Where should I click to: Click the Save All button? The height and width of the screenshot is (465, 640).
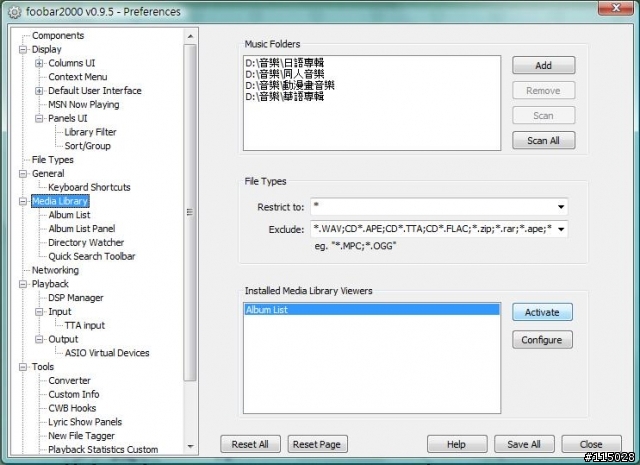point(524,444)
